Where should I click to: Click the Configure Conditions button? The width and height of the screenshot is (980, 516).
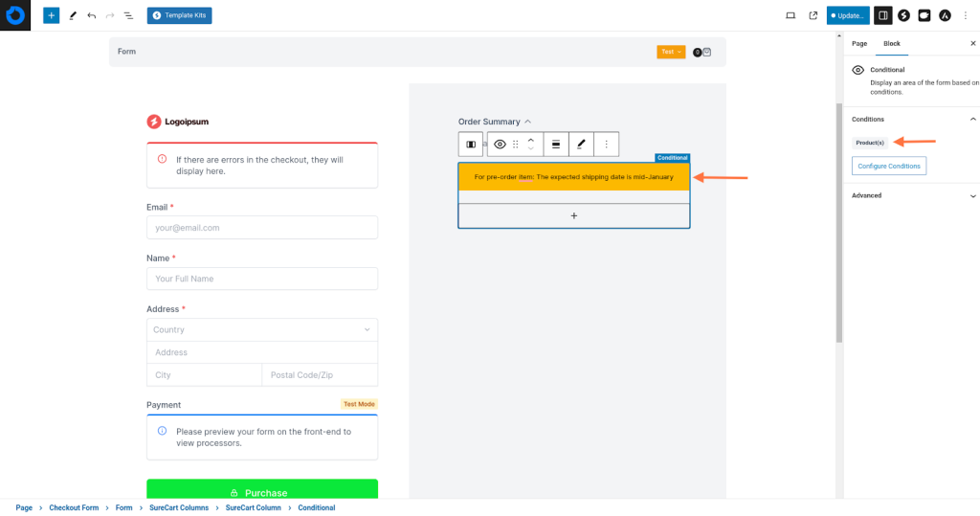tap(889, 166)
